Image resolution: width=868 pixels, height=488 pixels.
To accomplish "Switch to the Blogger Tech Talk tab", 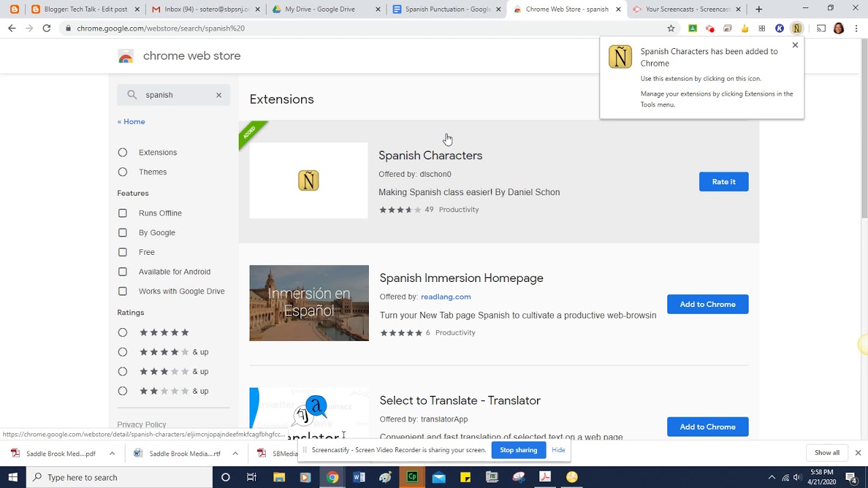I will coord(84,9).
